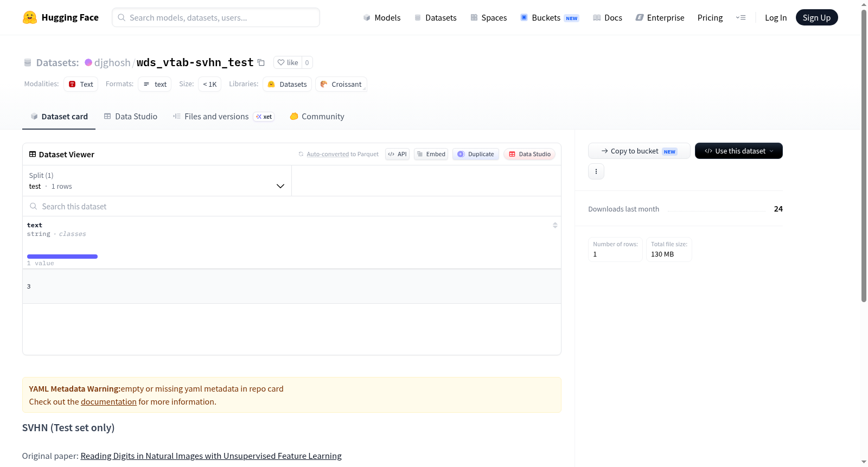Open the Split test dropdown

(157, 181)
